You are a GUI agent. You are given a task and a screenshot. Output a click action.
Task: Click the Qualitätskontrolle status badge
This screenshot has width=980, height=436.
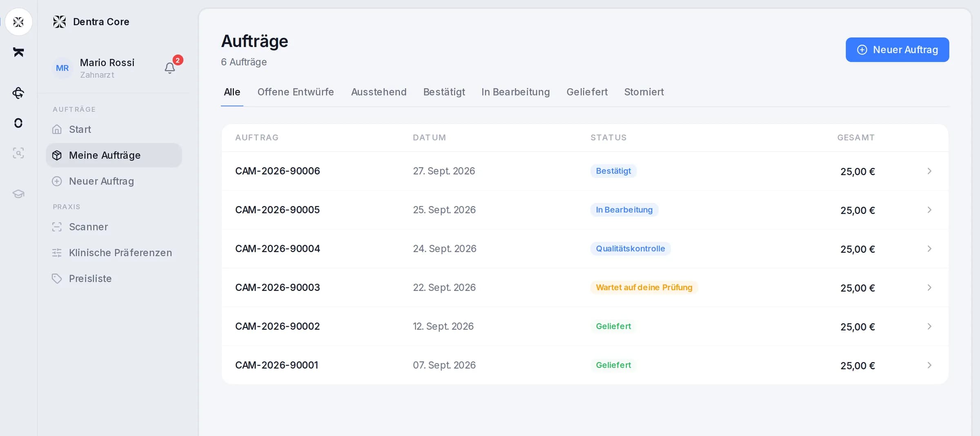click(x=630, y=248)
